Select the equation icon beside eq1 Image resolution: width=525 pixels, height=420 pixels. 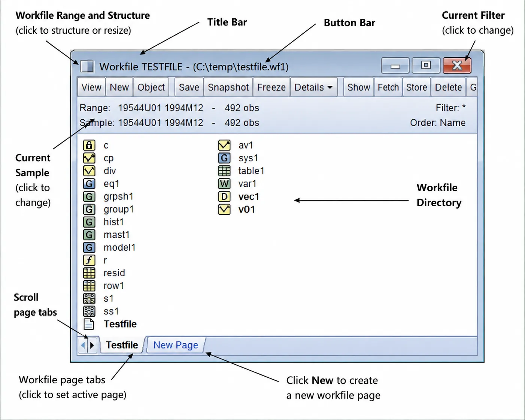89,184
